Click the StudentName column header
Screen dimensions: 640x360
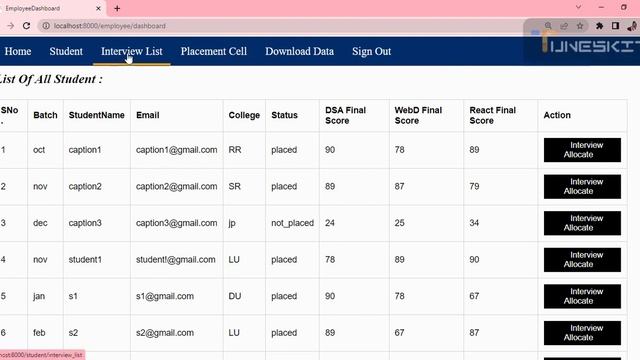click(97, 115)
